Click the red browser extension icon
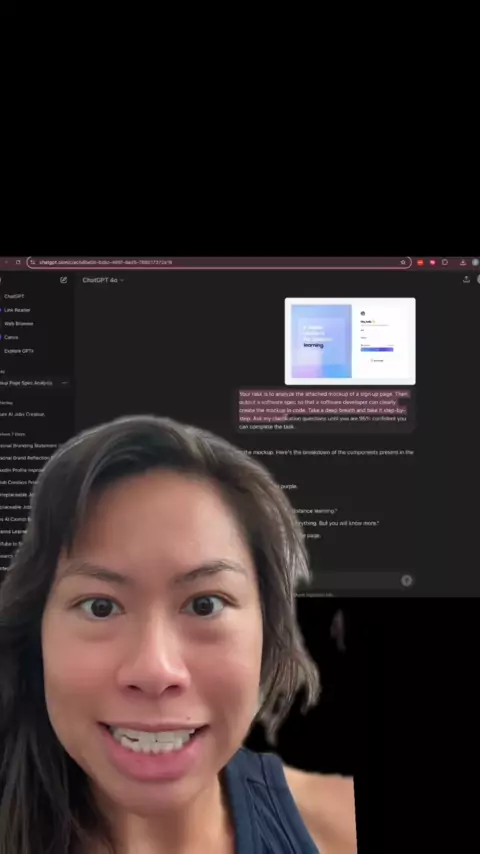The height and width of the screenshot is (854, 480). coord(420,262)
